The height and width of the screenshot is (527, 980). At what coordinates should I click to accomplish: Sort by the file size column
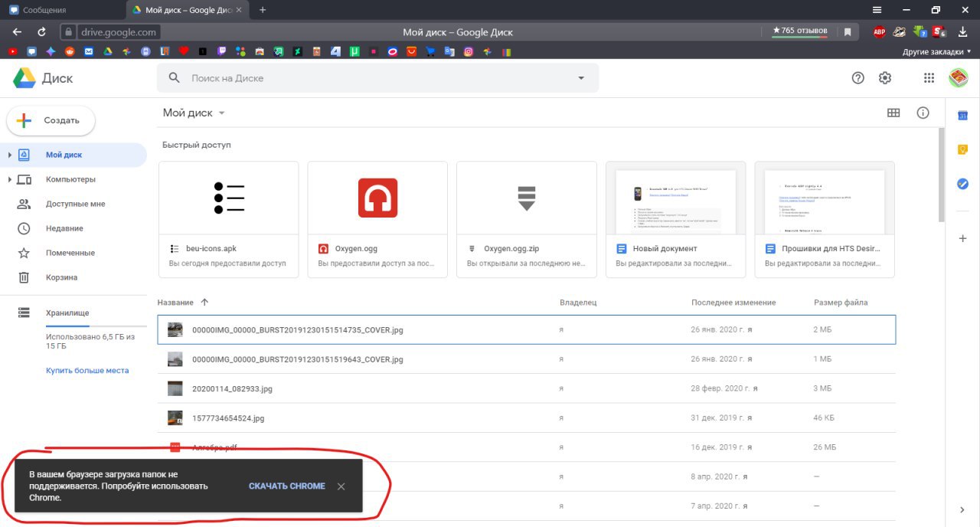point(841,303)
